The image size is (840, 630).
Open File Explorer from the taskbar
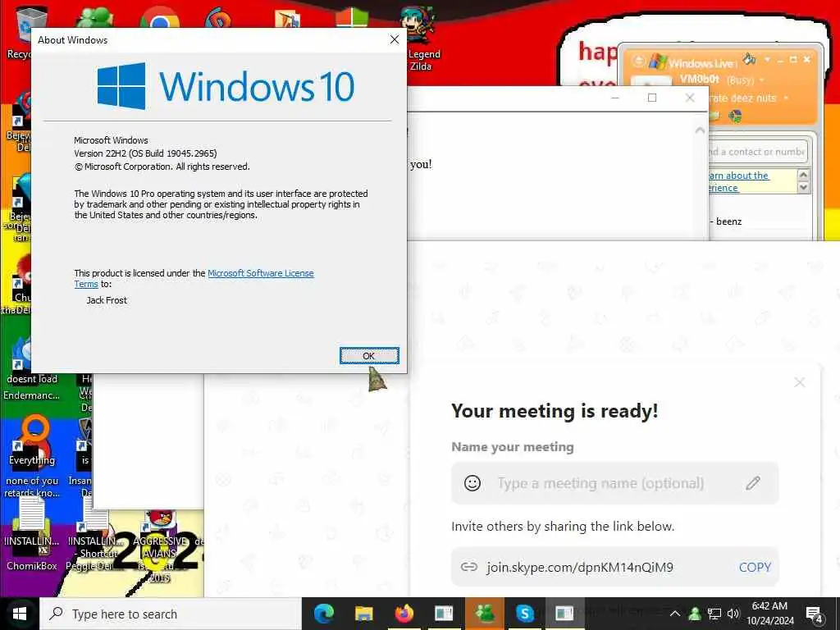pos(363,614)
